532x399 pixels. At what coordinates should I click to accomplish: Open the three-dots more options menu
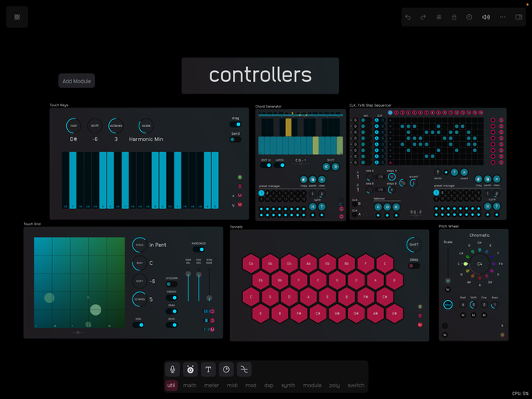pyautogui.click(x=502, y=16)
